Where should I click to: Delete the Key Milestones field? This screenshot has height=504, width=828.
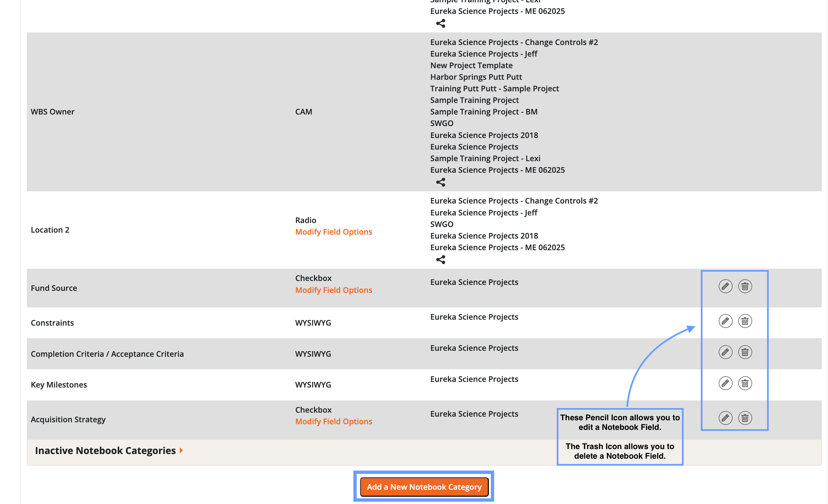click(745, 383)
